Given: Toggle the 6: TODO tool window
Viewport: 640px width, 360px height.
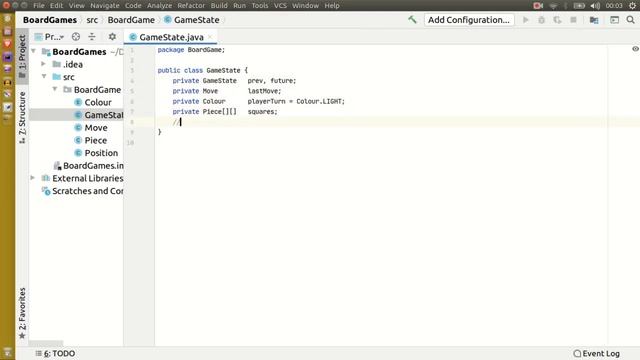Looking at the screenshot, I should coord(55,353).
